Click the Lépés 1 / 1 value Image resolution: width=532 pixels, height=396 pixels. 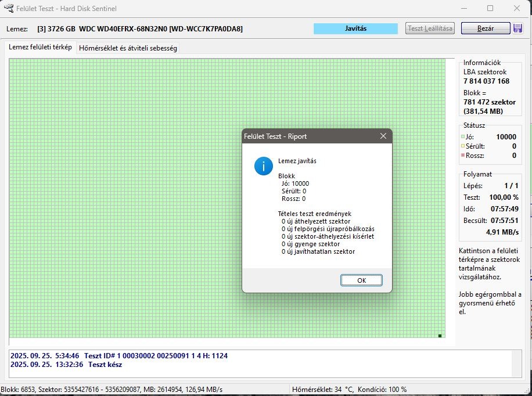point(511,186)
